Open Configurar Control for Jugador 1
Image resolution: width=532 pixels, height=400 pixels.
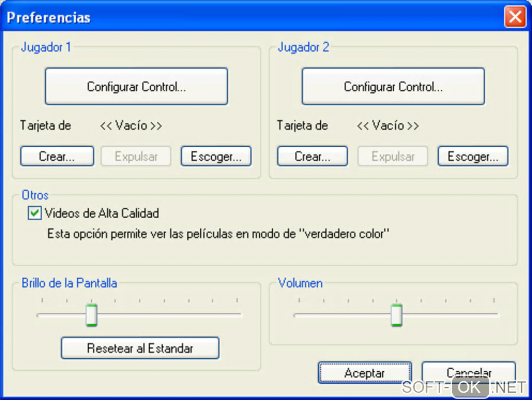(x=136, y=87)
